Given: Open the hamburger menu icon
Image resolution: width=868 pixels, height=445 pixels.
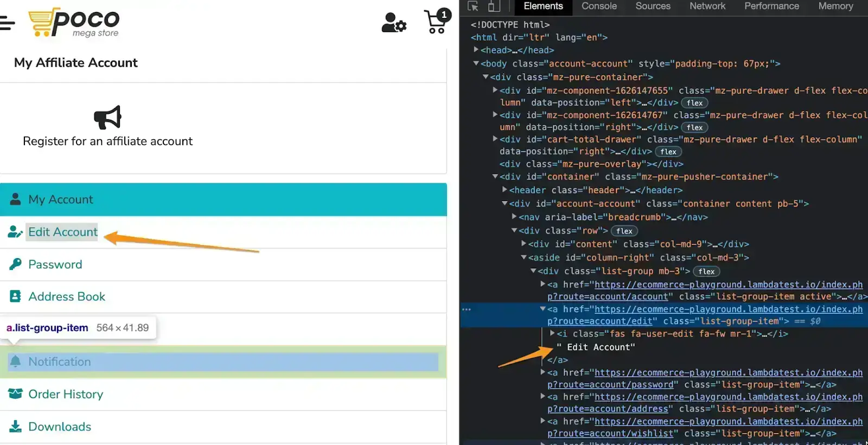Looking at the screenshot, I should tap(7, 23).
